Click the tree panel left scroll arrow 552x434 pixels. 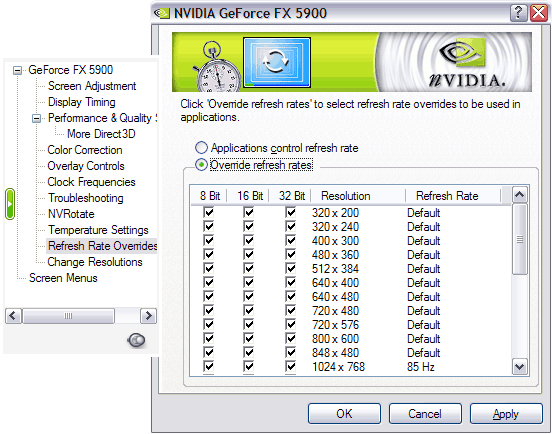13,316
